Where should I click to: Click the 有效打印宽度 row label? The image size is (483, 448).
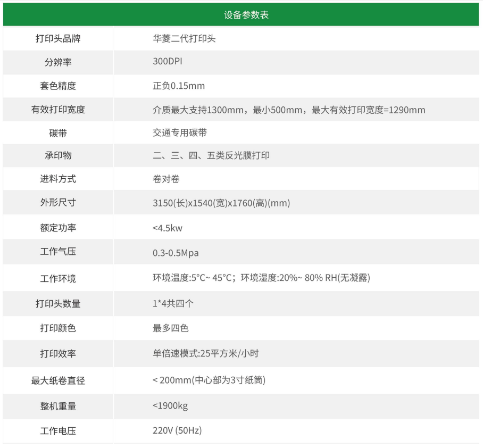58,110
